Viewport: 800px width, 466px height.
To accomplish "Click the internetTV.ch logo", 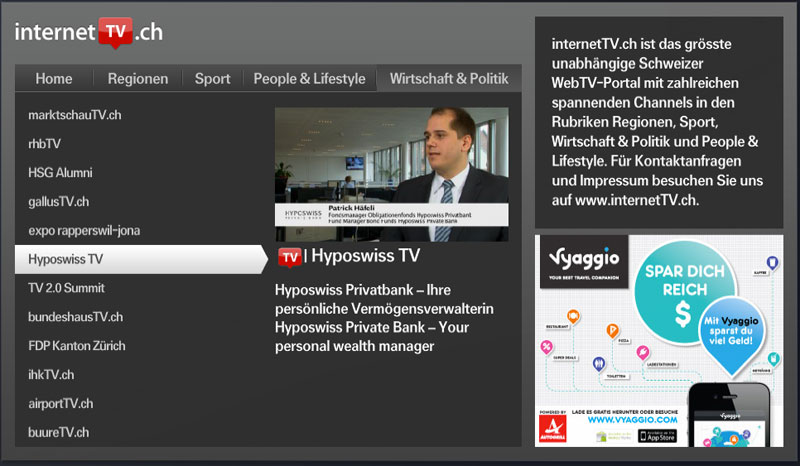I will [89, 33].
